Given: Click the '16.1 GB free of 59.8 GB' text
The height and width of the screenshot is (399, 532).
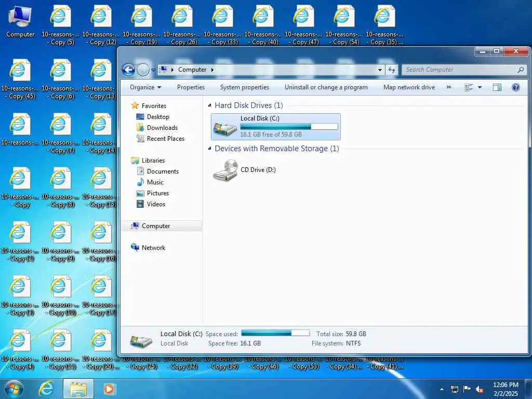Looking at the screenshot, I should tap(271, 135).
